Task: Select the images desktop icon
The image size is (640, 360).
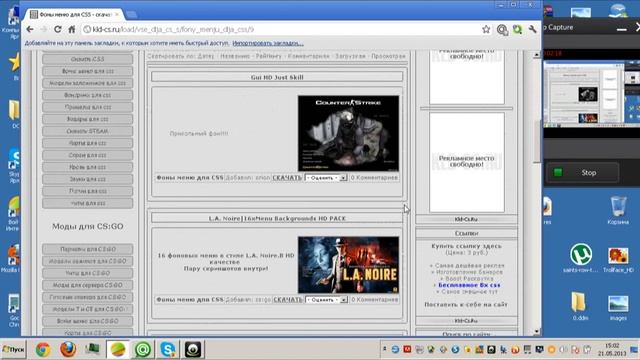Action: [x=618, y=308]
